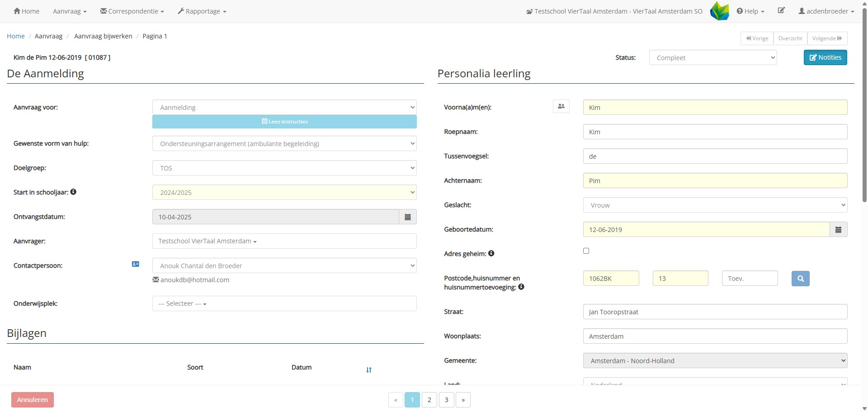868x412 pixels.
Task: Click the Toev. input field
Action: [750, 279]
